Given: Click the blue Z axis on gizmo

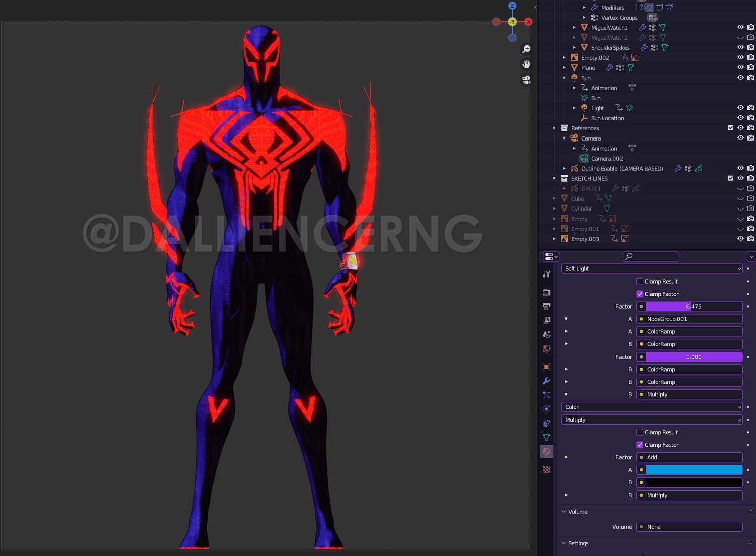Looking at the screenshot, I should [x=512, y=6].
